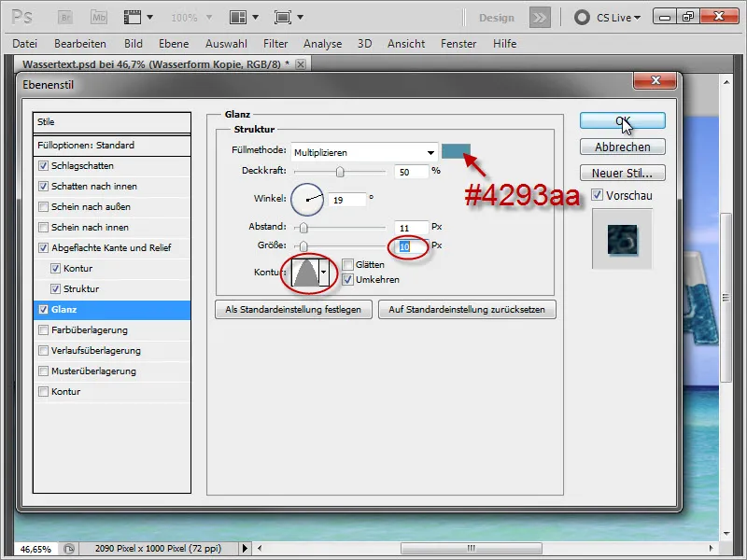Open the Analyse menu

[x=322, y=44]
